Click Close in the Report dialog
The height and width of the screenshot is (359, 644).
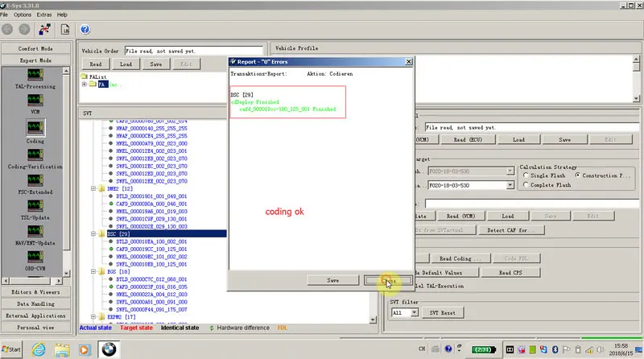point(388,281)
